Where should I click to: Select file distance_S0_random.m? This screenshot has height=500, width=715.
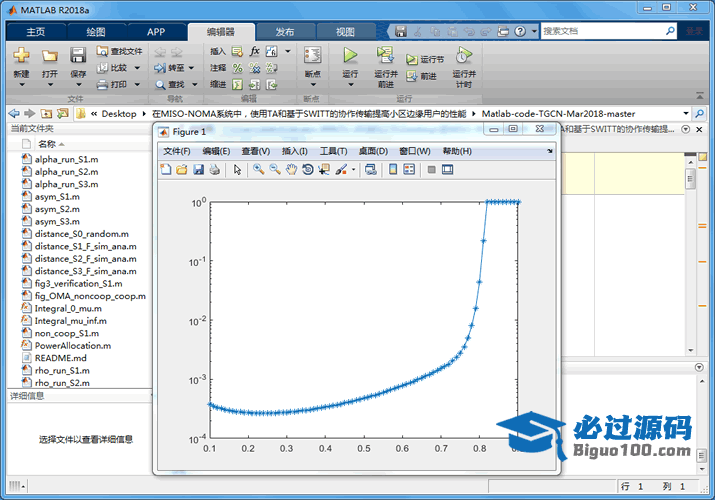click(x=82, y=234)
